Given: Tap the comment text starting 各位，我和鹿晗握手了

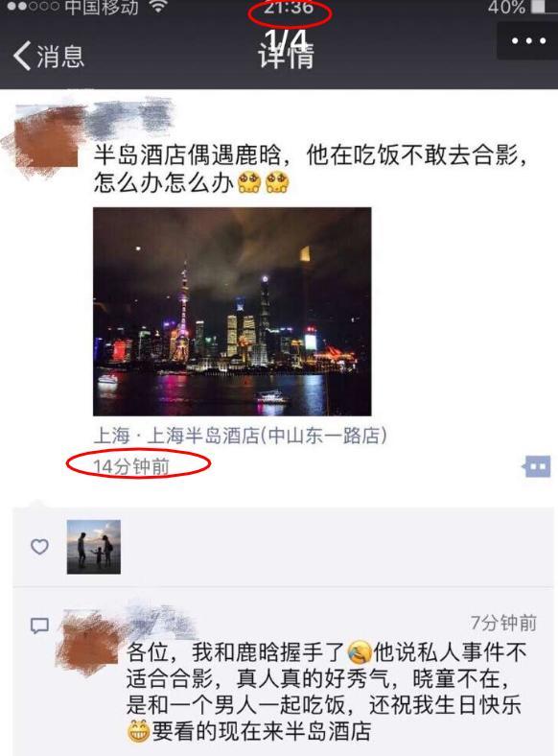Looking at the screenshot, I should 327,692.
